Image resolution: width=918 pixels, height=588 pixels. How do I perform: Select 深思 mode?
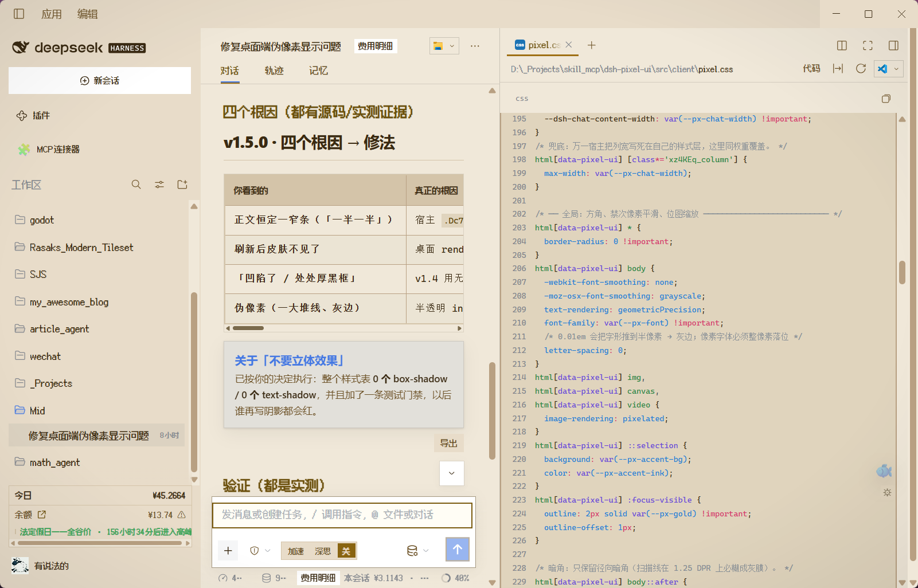[323, 551]
